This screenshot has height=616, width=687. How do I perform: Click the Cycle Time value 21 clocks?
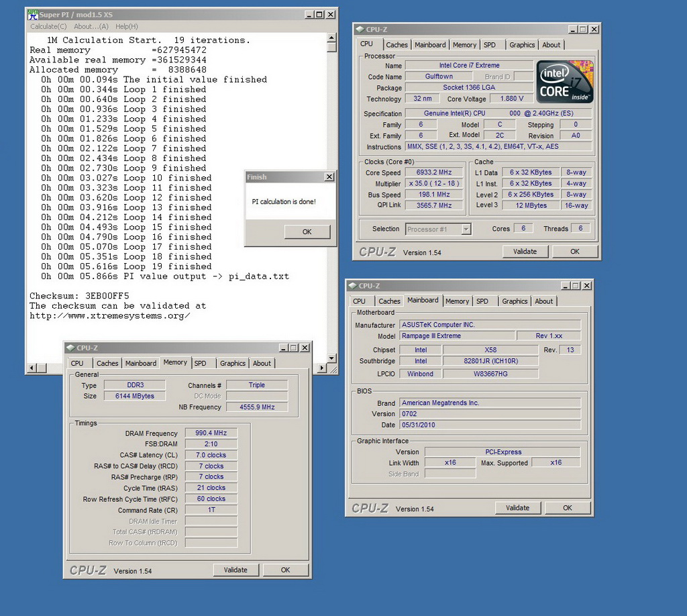click(211, 488)
